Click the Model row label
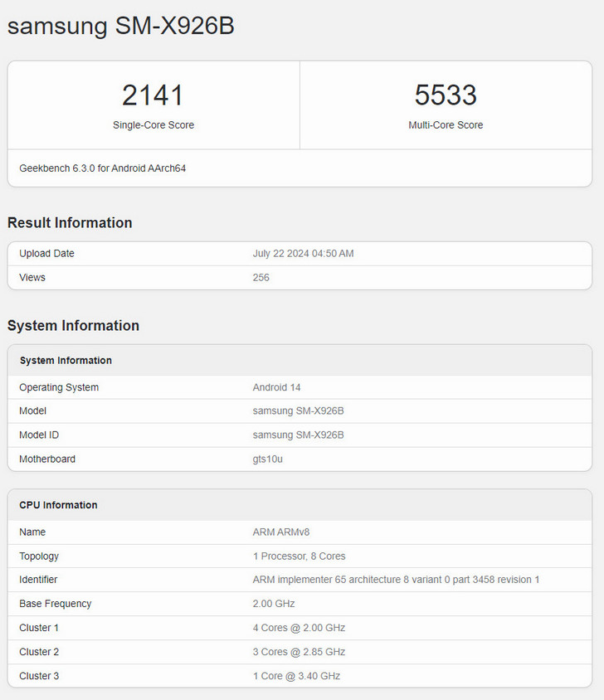Screen dimensions: 604x700 32,411
